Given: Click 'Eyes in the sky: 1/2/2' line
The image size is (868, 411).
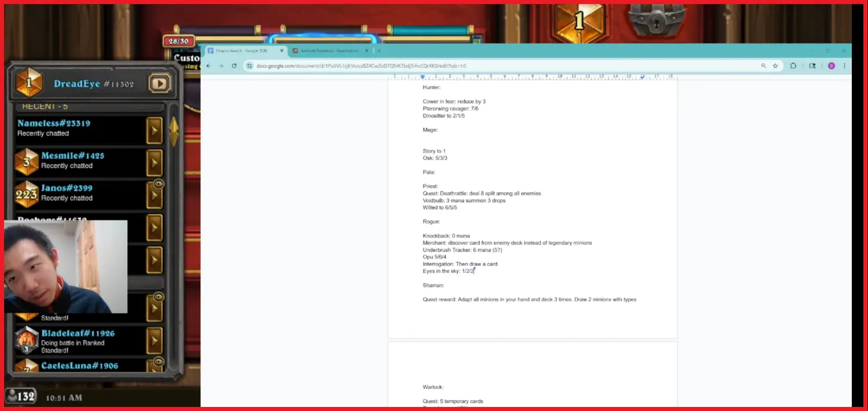Looking at the screenshot, I should click(448, 271).
